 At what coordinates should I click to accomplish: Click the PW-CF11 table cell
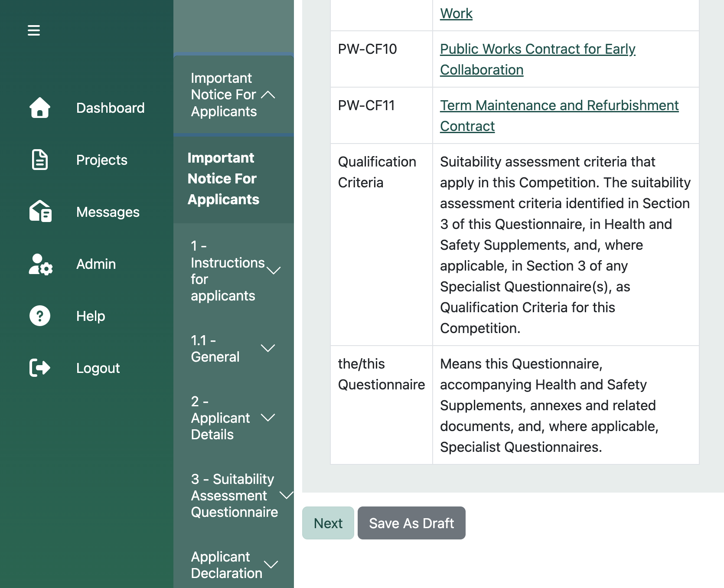click(x=382, y=115)
